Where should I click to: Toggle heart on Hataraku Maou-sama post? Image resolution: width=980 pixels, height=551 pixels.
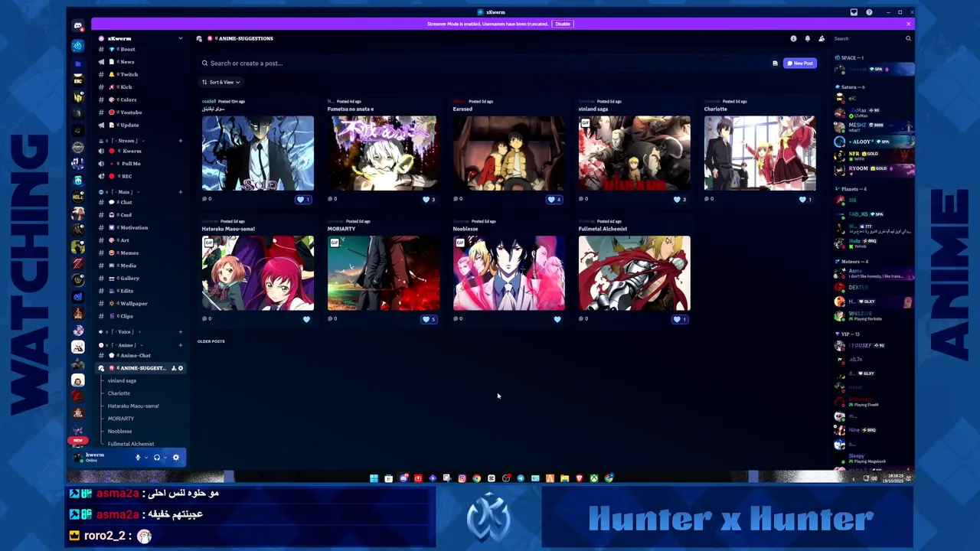(x=306, y=319)
